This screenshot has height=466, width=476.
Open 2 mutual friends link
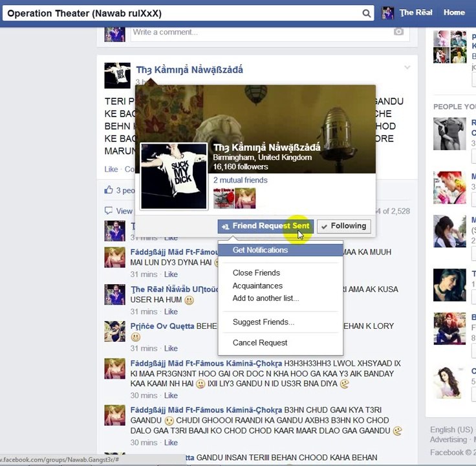[x=240, y=180]
